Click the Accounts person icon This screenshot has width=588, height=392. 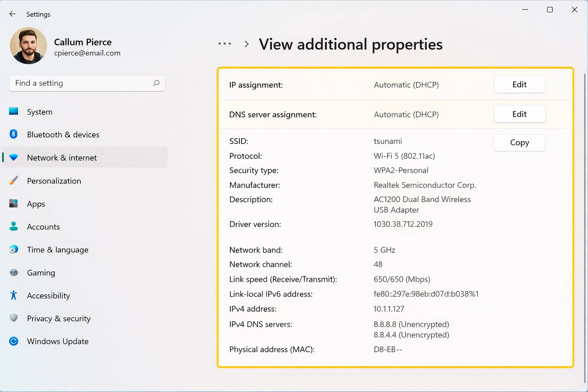click(x=13, y=226)
